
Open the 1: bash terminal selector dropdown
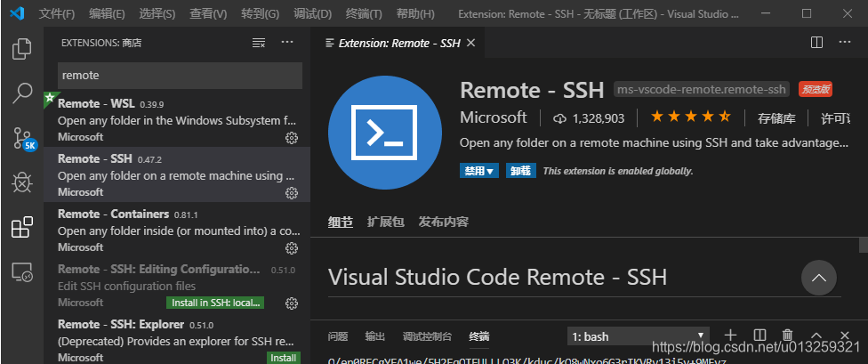point(639,336)
